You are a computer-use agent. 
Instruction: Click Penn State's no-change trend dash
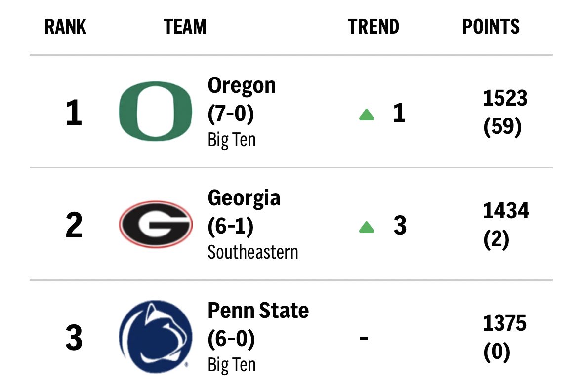point(364,338)
